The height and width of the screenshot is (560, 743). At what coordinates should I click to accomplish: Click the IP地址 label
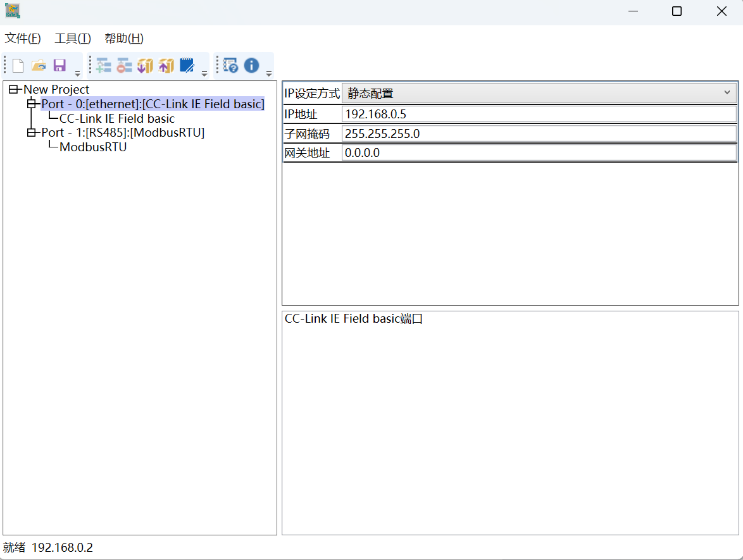[301, 114]
